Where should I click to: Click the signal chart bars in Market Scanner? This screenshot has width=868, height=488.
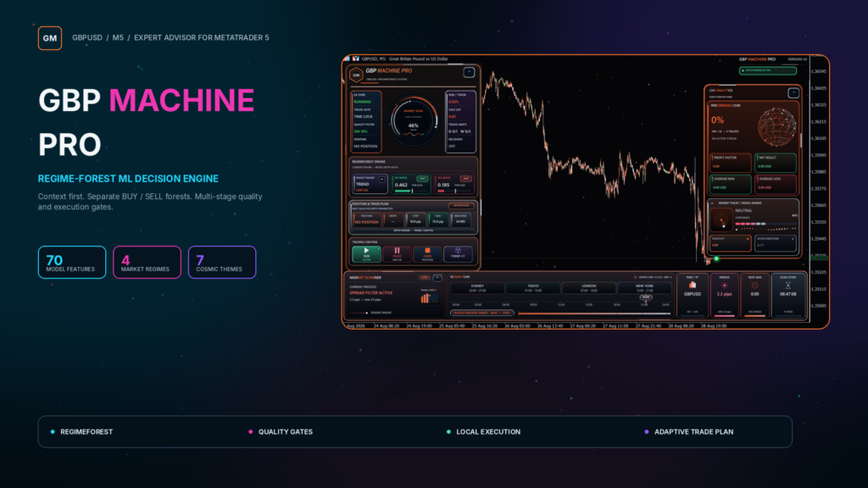click(430, 297)
